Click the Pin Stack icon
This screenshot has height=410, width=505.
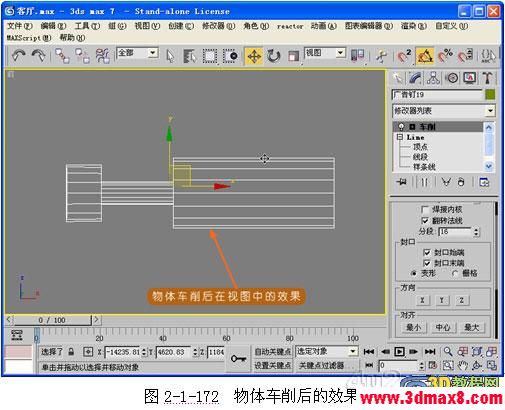[402, 182]
